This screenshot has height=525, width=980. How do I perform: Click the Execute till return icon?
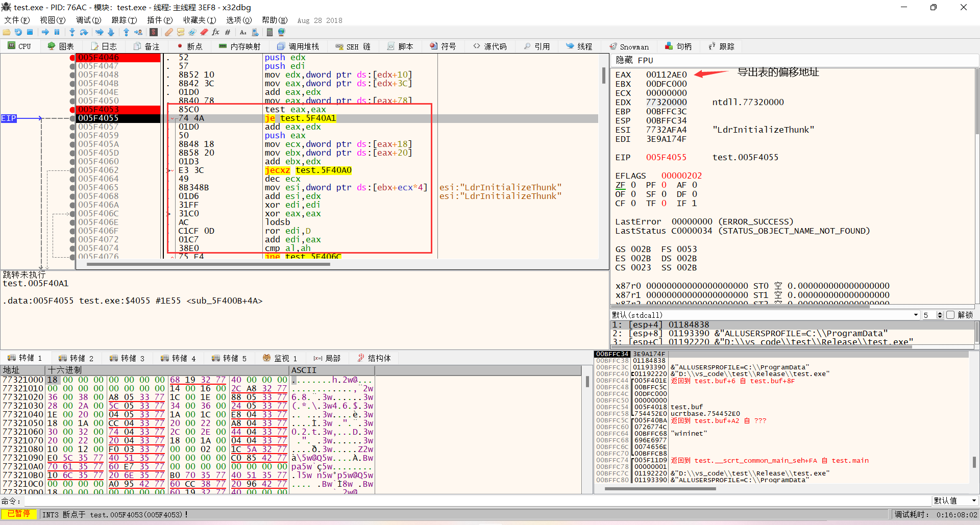(126, 32)
